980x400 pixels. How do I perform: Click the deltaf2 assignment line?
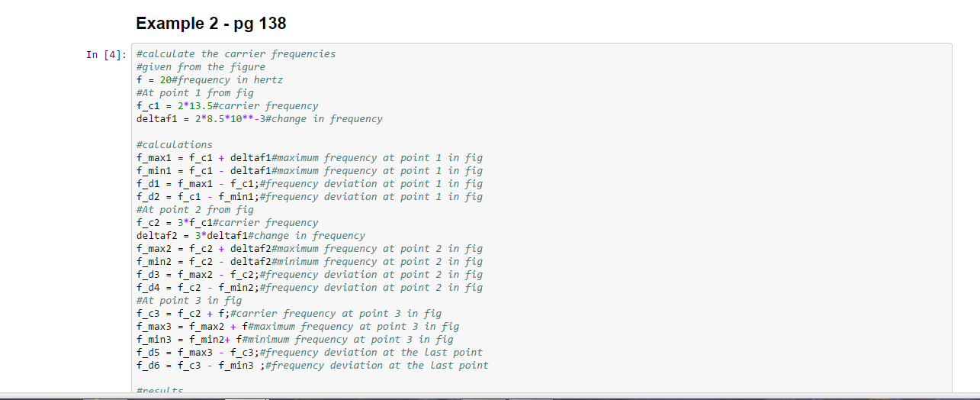[x=250, y=236]
